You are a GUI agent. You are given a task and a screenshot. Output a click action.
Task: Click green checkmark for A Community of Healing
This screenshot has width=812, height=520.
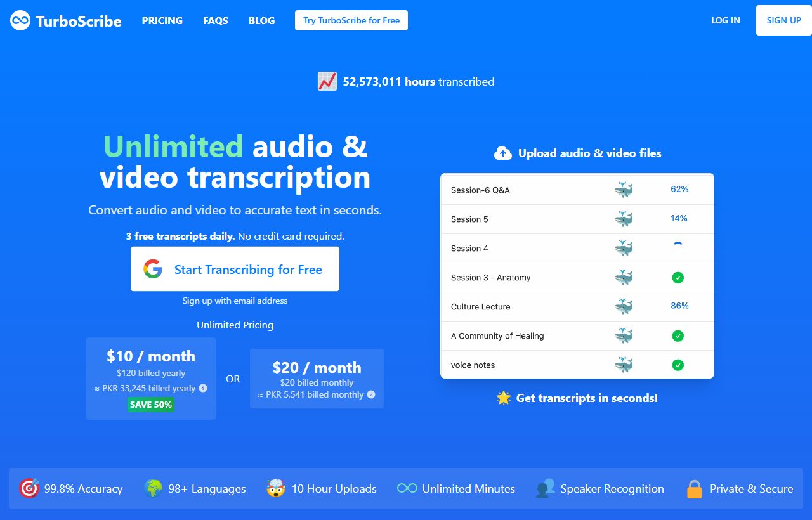point(678,335)
